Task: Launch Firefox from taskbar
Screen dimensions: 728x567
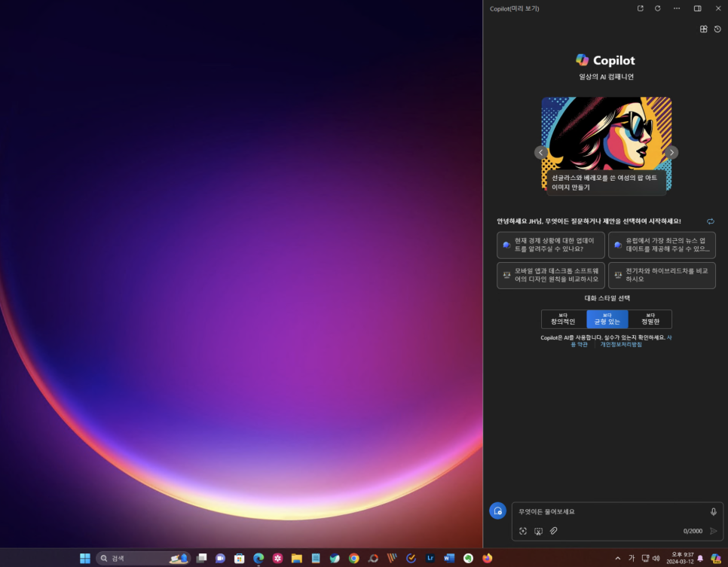Action: [x=487, y=558]
